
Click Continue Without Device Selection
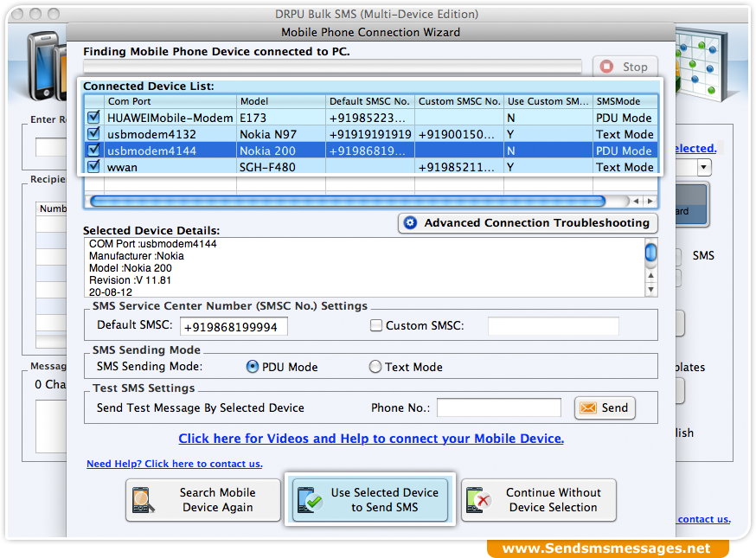(539, 500)
